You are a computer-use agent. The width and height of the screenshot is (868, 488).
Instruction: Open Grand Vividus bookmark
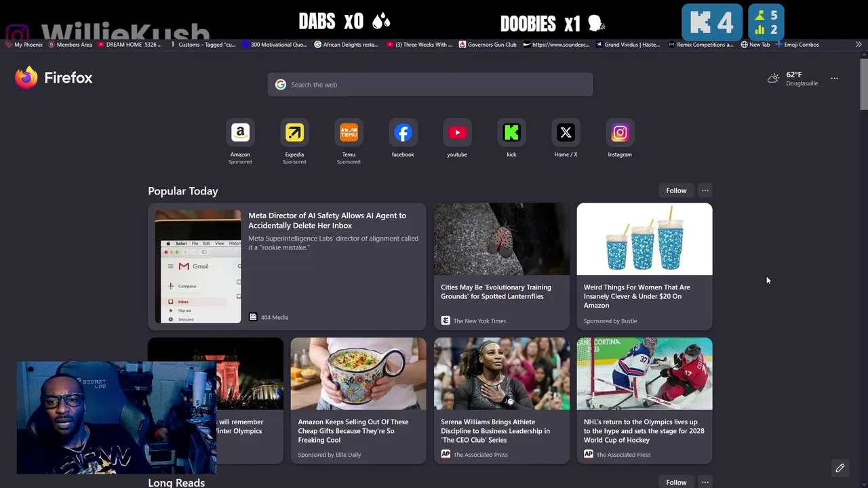(x=627, y=45)
